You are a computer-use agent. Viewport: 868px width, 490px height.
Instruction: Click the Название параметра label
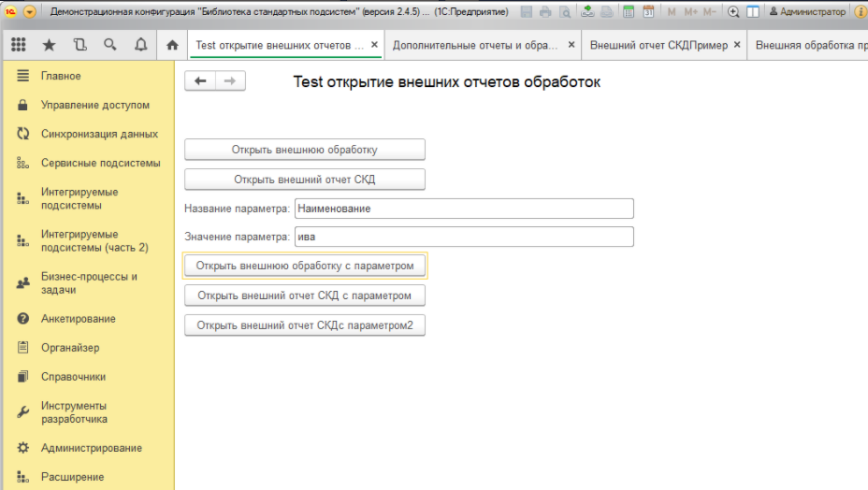click(x=237, y=209)
